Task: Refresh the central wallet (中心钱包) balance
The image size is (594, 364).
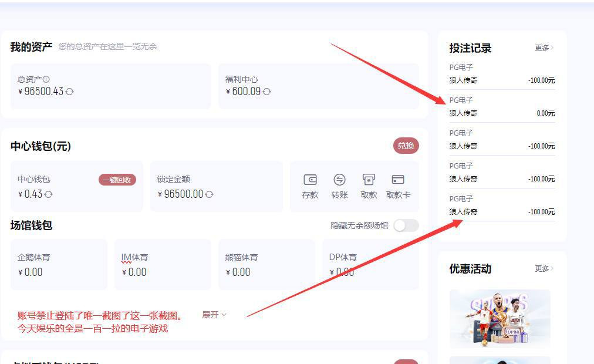Action: click(x=49, y=194)
